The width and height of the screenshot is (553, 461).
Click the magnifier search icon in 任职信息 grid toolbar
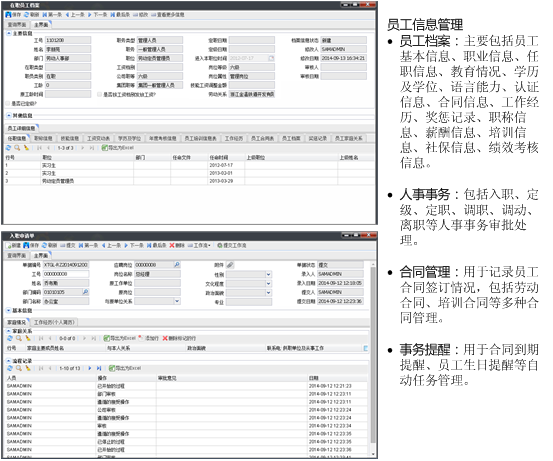(x=17, y=148)
